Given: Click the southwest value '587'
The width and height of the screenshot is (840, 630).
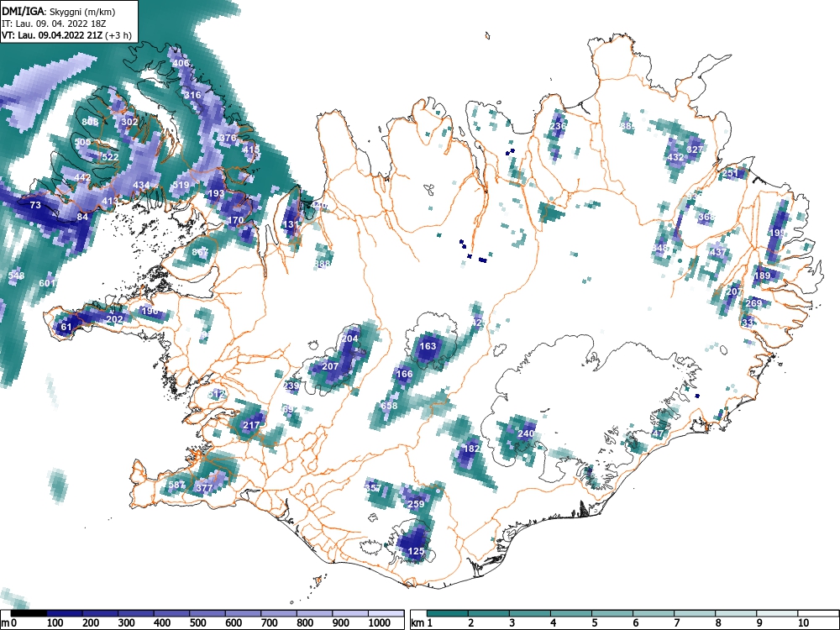Looking at the screenshot, I should [176, 485].
